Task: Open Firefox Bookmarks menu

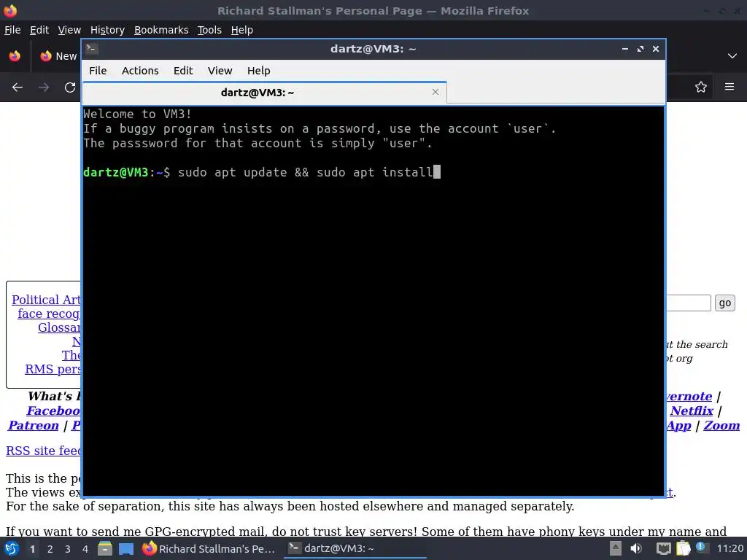Action: tap(161, 30)
